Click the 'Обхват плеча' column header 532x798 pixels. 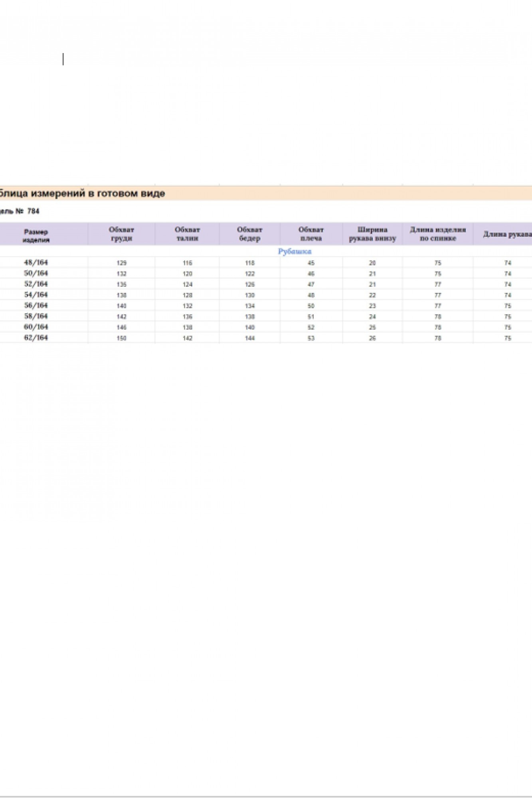311,234
